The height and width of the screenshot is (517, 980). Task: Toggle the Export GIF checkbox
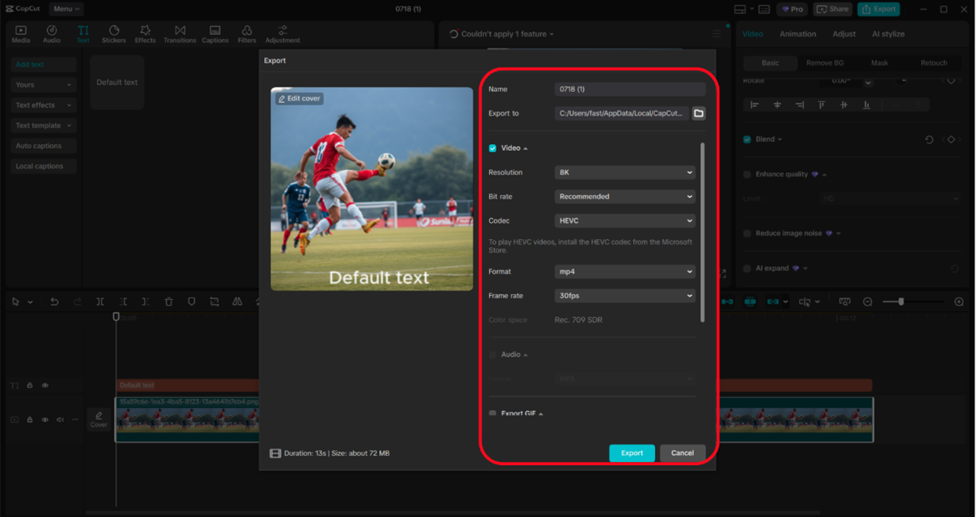pos(493,413)
